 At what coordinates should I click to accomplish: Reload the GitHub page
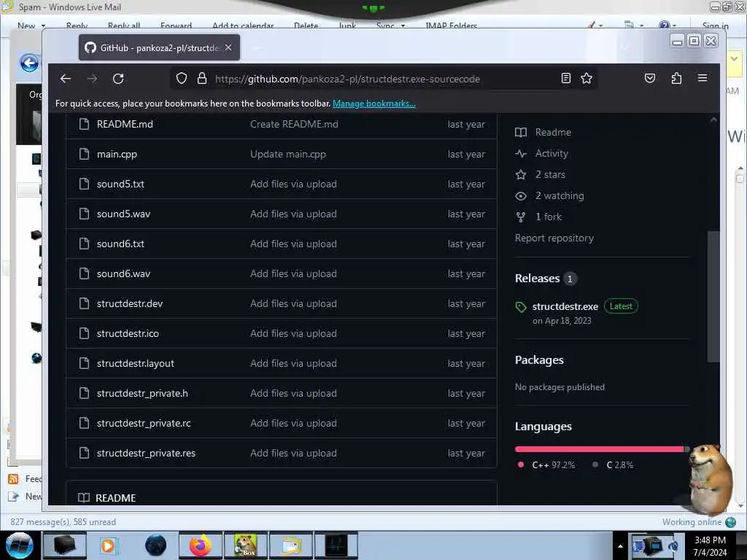118,79
